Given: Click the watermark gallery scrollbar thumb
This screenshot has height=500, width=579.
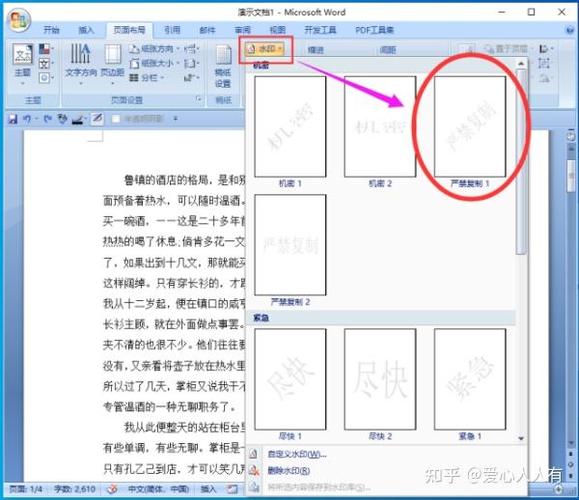Looking at the screenshot, I should pos(521,162).
